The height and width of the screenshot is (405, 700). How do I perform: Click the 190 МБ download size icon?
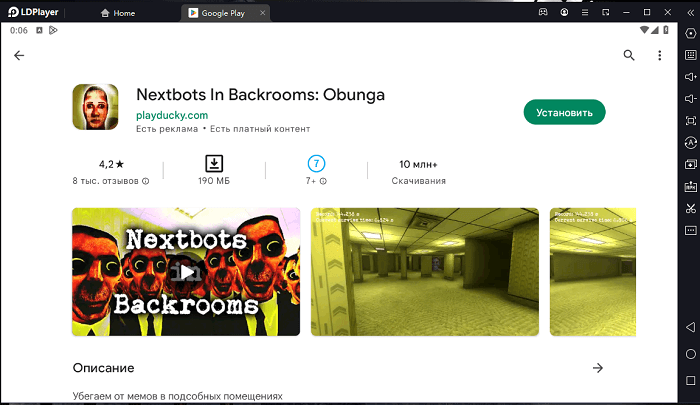[x=214, y=163]
